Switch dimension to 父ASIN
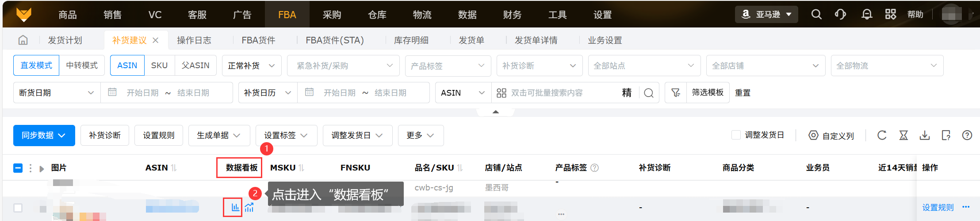This screenshot has height=221, width=980. (195, 66)
